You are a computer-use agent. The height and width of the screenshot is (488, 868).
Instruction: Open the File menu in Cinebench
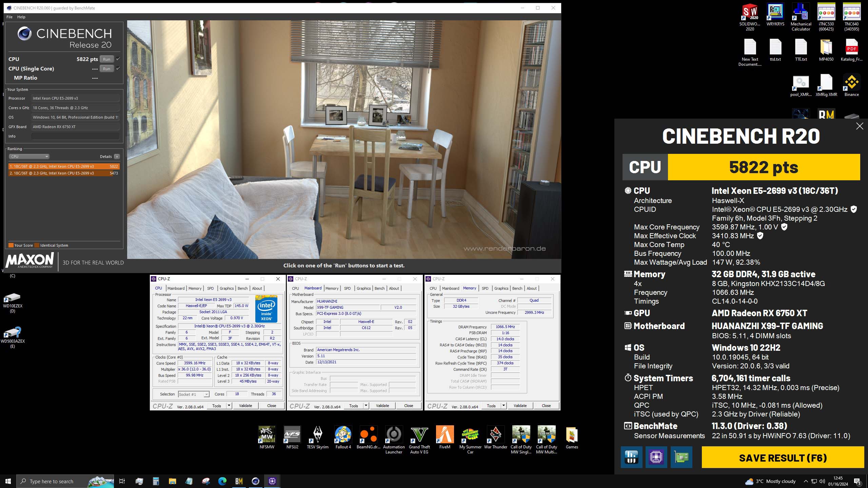point(9,17)
